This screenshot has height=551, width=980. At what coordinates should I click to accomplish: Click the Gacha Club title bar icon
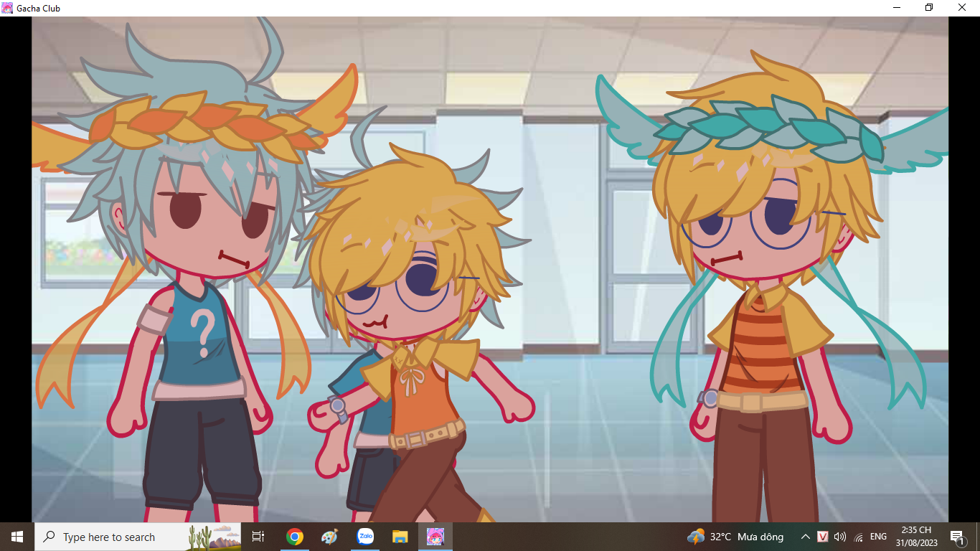[8, 8]
